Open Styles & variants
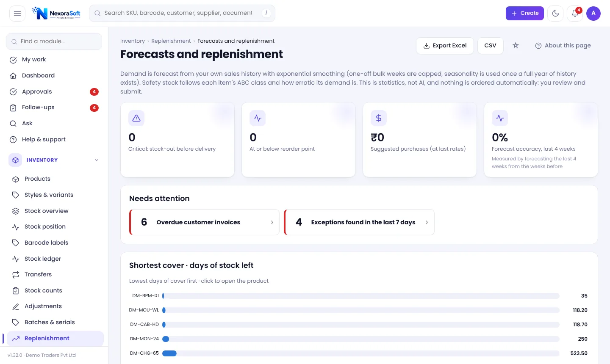This screenshot has width=610, height=364. coord(55,195)
